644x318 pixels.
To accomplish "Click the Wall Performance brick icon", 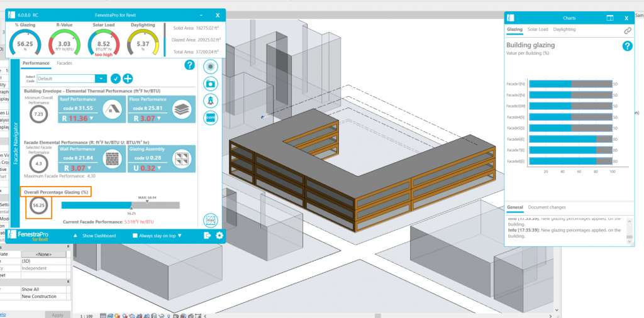I will coord(111,159).
